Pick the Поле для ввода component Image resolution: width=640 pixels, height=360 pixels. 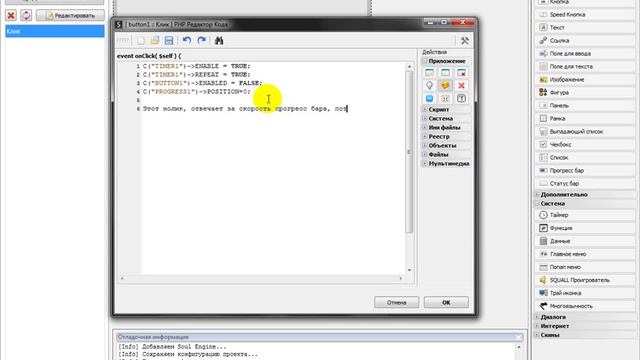(585, 53)
